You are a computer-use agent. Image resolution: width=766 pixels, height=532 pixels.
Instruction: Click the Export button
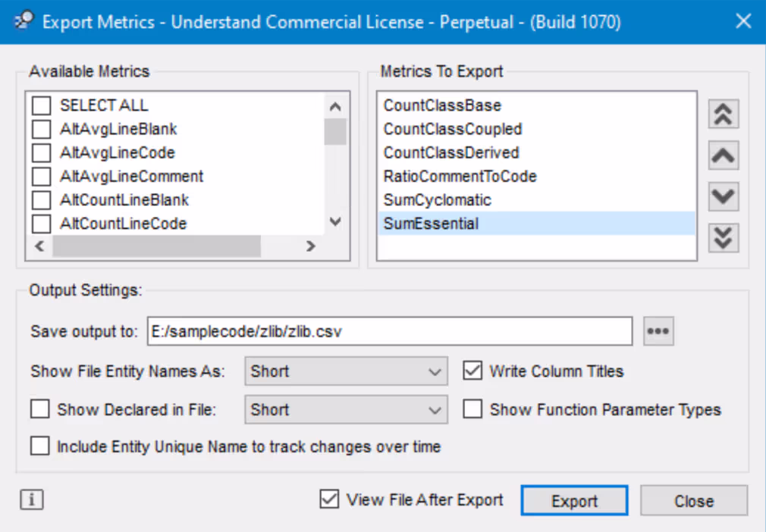tap(575, 500)
